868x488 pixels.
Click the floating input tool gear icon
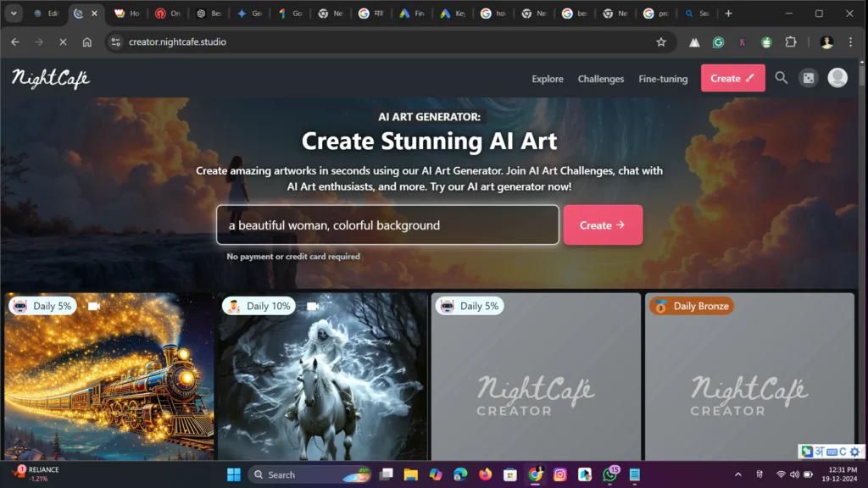point(854,452)
